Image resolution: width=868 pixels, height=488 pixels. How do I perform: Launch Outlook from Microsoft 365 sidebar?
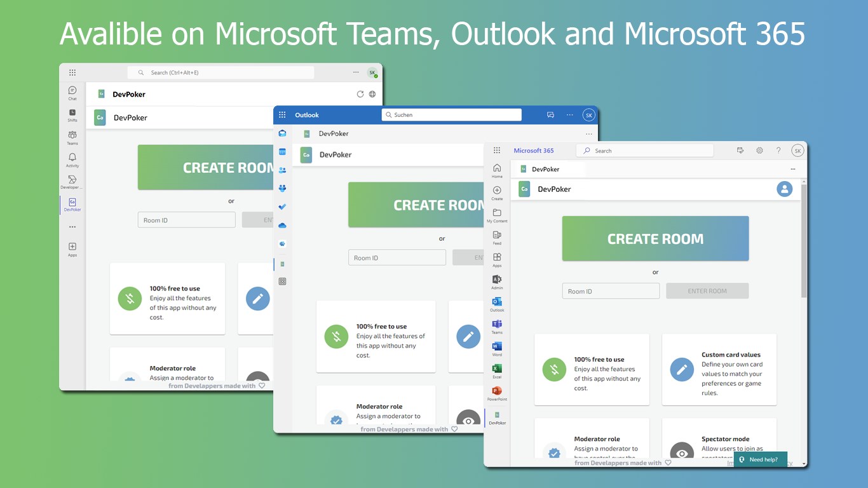pos(497,304)
